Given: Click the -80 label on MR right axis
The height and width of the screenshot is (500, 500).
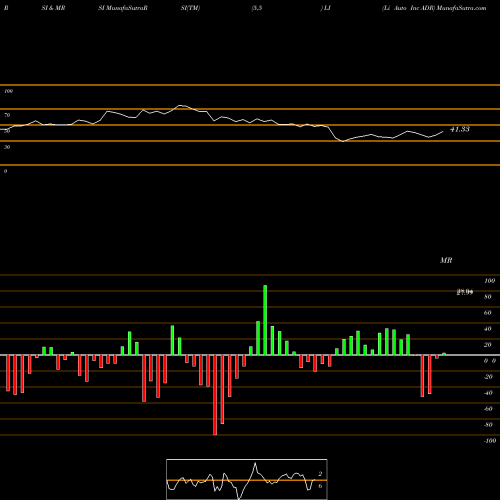Looking at the screenshot, I should 488,425.
